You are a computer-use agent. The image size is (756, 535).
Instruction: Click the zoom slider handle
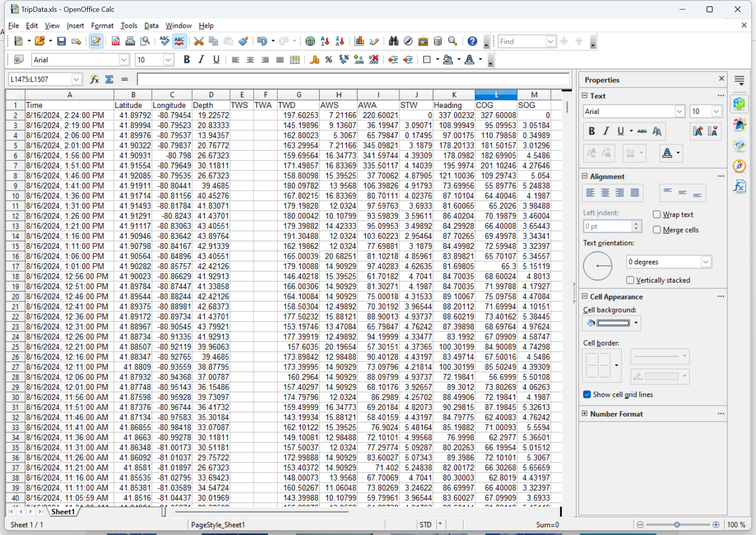pos(677,525)
